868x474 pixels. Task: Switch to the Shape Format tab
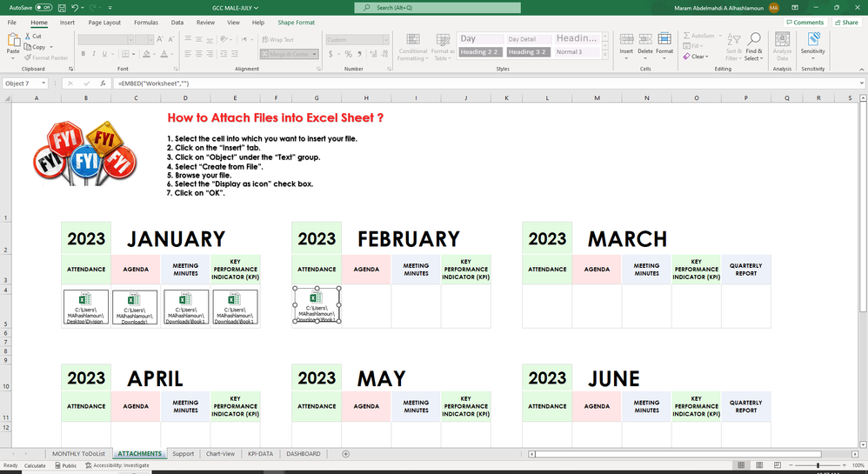pyautogui.click(x=297, y=22)
